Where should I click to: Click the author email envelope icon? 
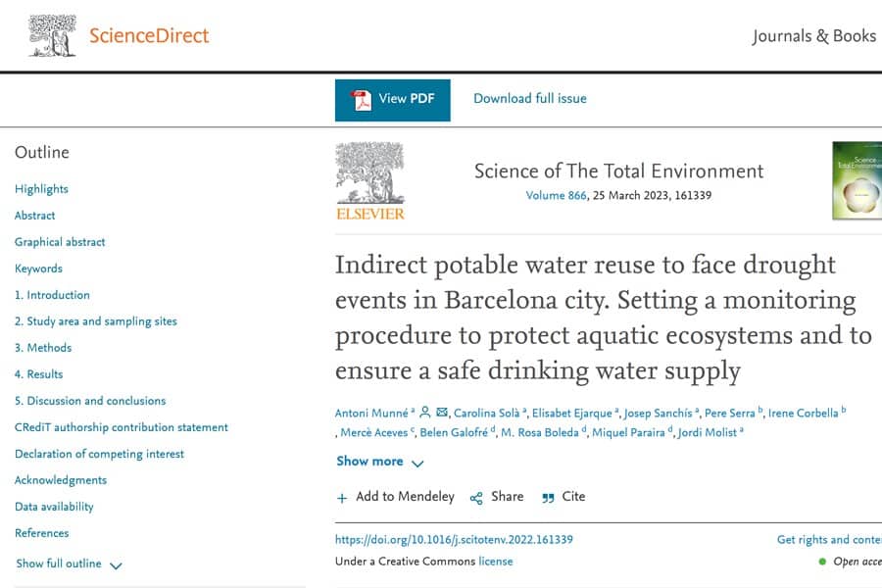click(x=442, y=413)
